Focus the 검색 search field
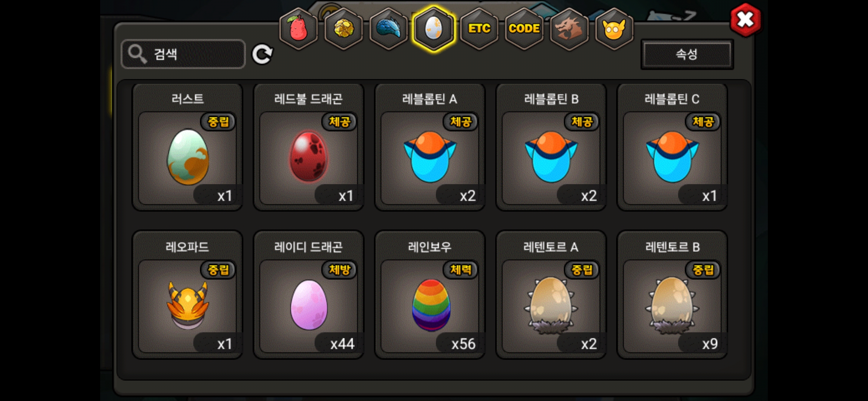 click(183, 54)
